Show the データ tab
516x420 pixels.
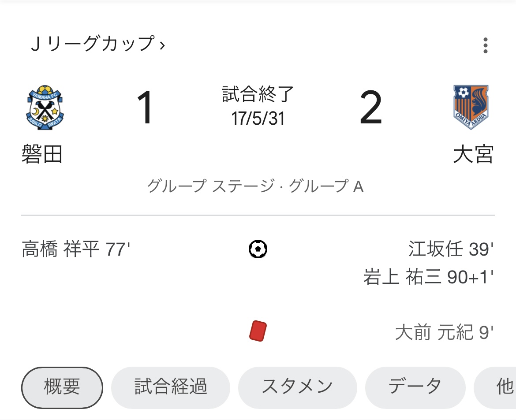(415, 388)
